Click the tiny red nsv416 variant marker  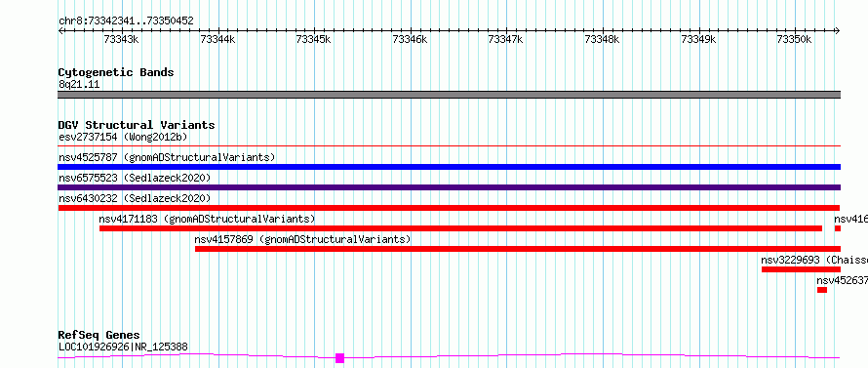pyautogui.click(x=838, y=228)
